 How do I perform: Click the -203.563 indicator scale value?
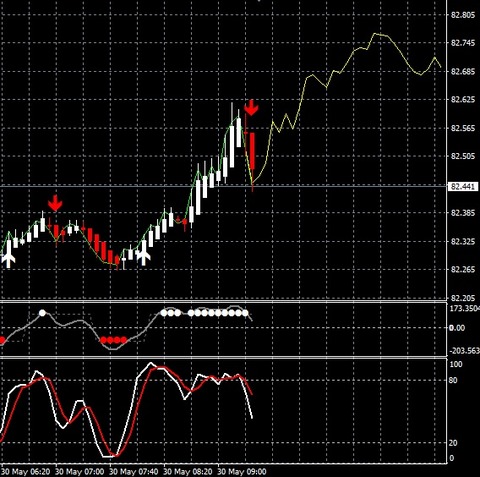(465, 351)
